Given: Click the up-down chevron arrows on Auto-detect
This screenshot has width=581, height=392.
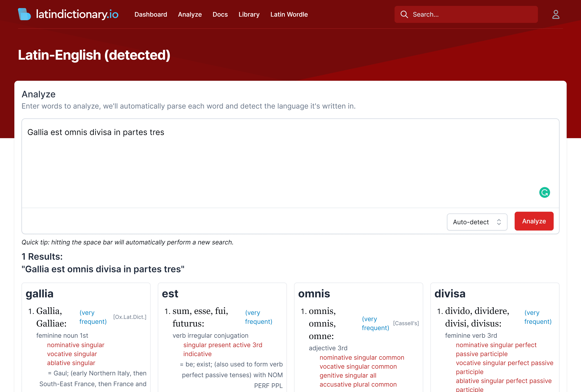Looking at the screenshot, I should point(499,222).
